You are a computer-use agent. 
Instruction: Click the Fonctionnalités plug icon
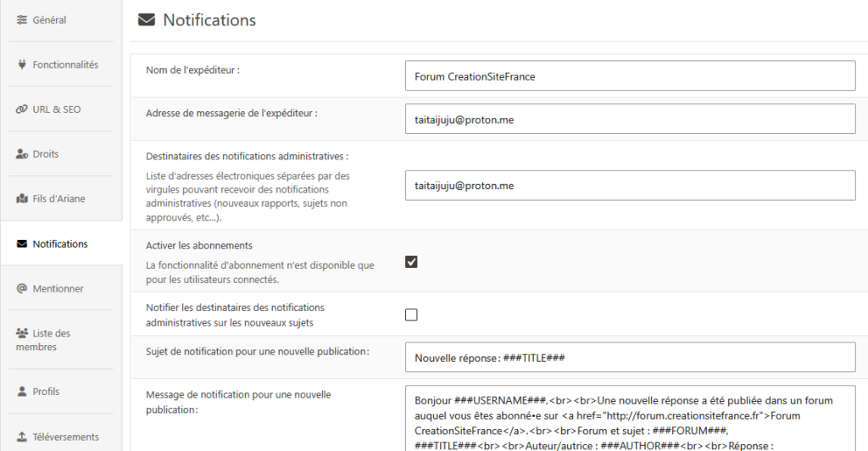click(21, 64)
